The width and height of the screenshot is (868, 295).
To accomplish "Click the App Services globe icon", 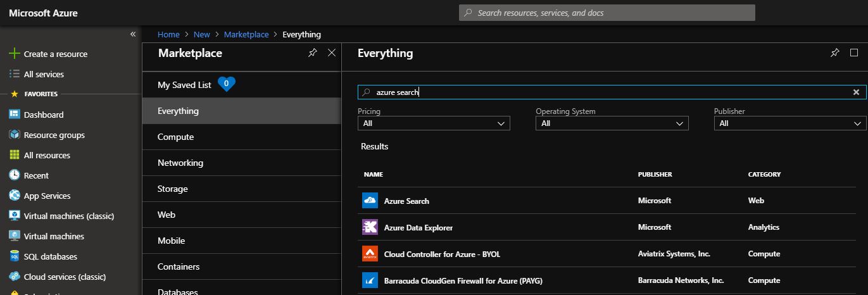I will [x=14, y=196].
